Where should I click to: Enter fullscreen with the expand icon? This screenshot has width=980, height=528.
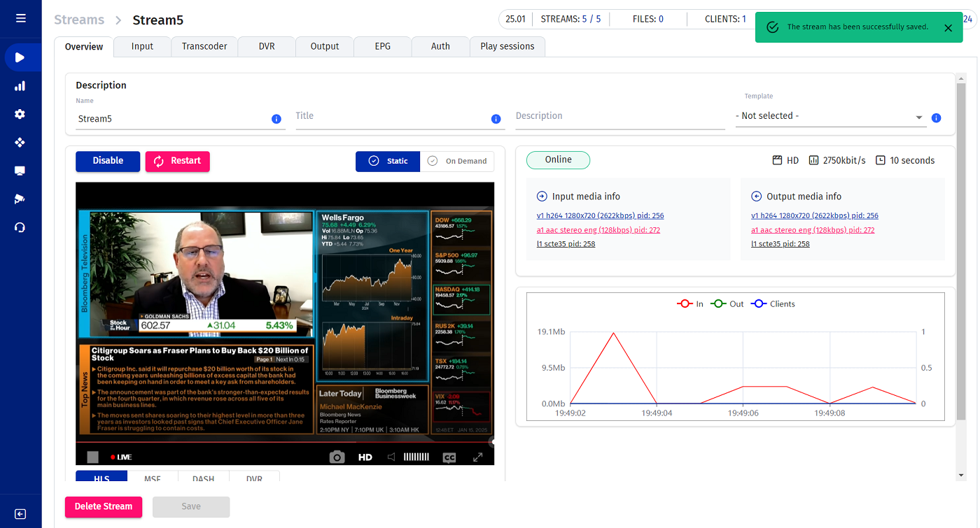(x=478, y=457)
